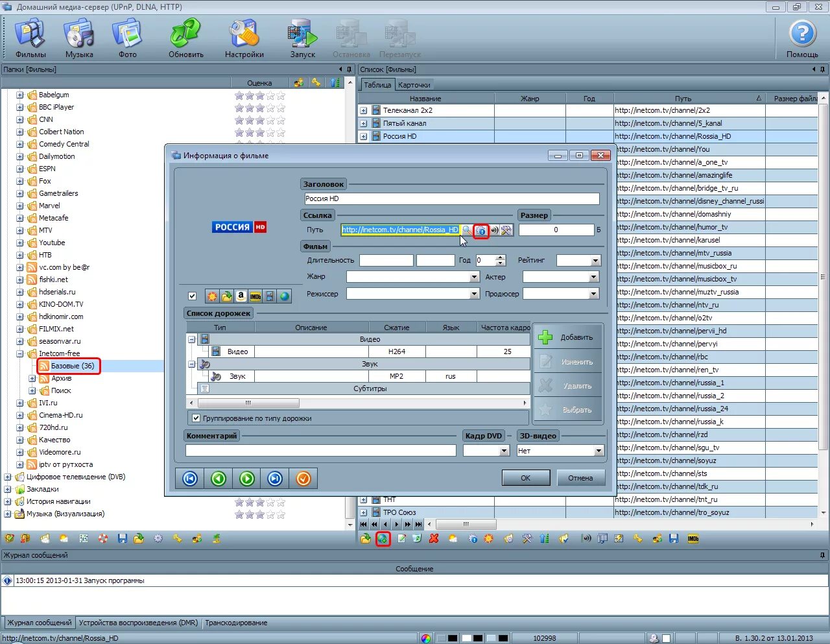
Task: Open the Фото section in main toolbar
Action: (x=127, y=39)
